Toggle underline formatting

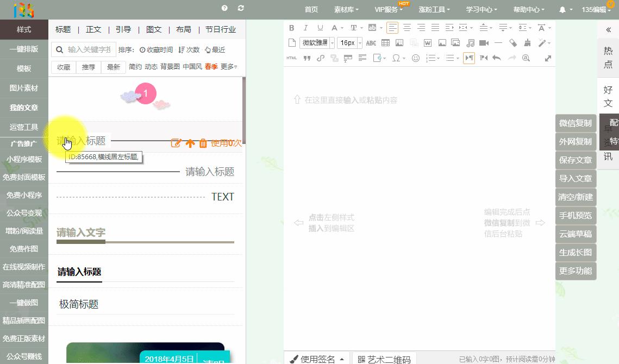[320, 28]
